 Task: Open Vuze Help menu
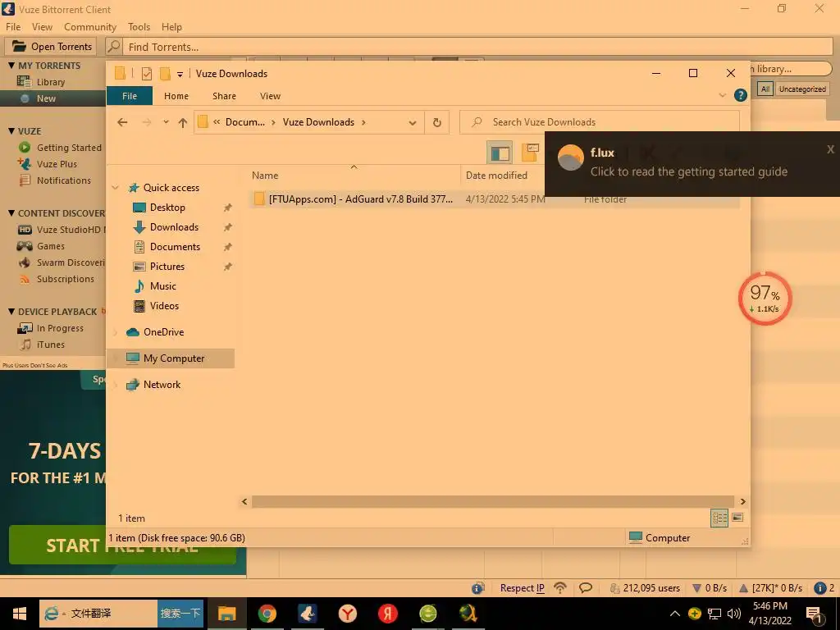click(171, 27)
